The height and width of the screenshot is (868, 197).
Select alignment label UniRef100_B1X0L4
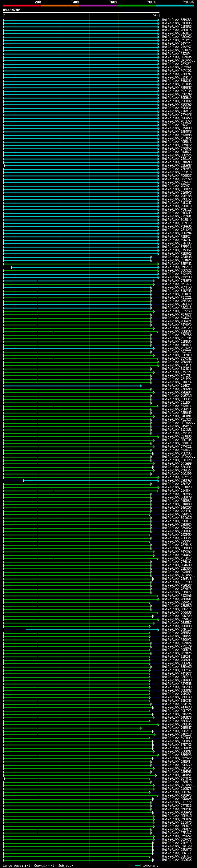point(177,406)
